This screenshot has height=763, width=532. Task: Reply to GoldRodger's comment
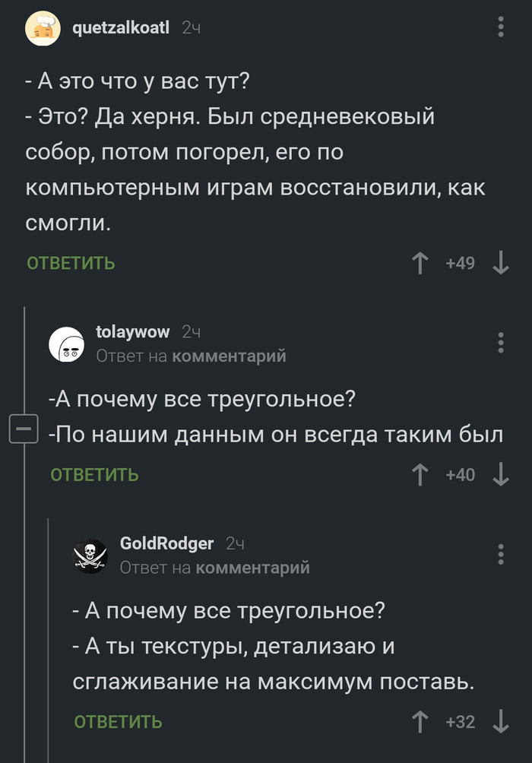(x=118, y=721)
